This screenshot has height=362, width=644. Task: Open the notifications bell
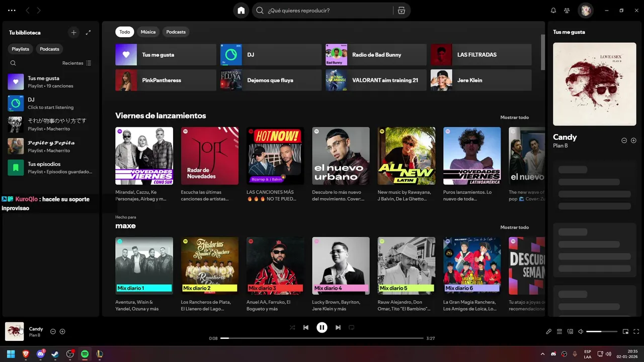click(x=553, y=10)
